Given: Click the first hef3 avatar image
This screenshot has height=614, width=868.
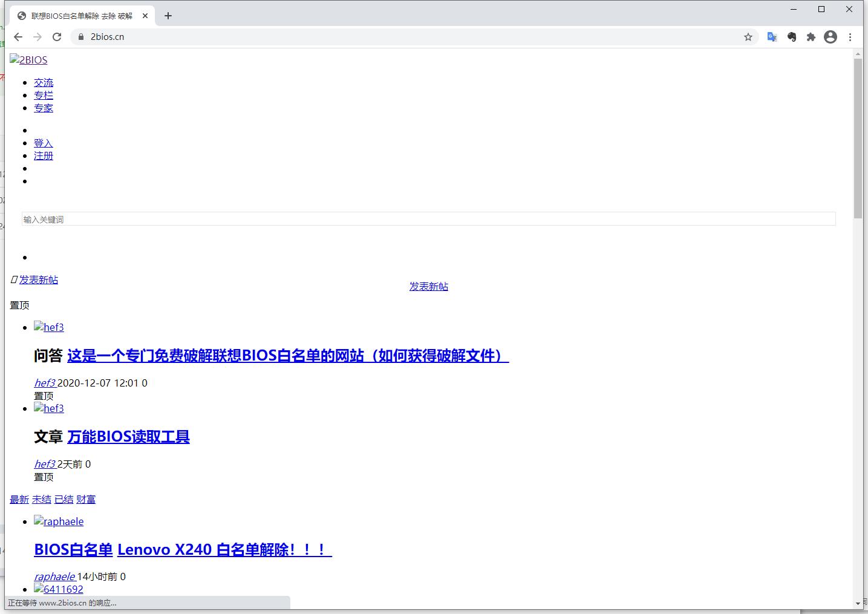Looking at the screenshot, I should click(x=49, y=327).
